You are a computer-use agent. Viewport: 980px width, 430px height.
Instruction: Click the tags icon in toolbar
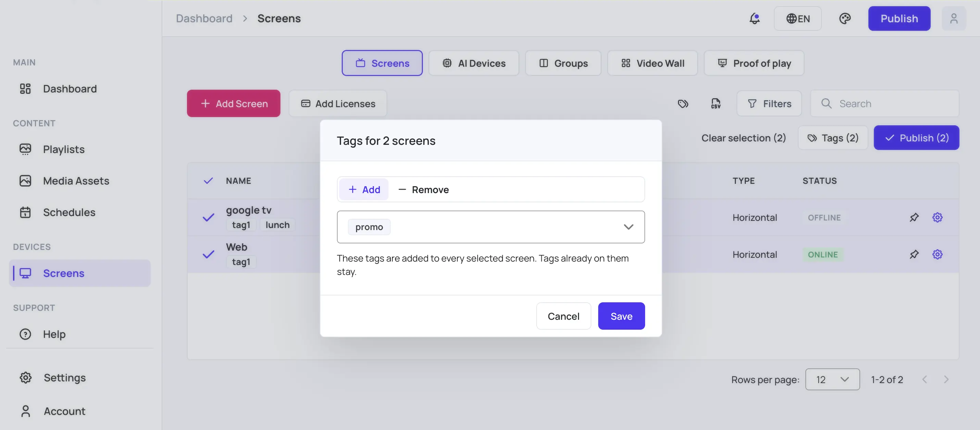683,103
